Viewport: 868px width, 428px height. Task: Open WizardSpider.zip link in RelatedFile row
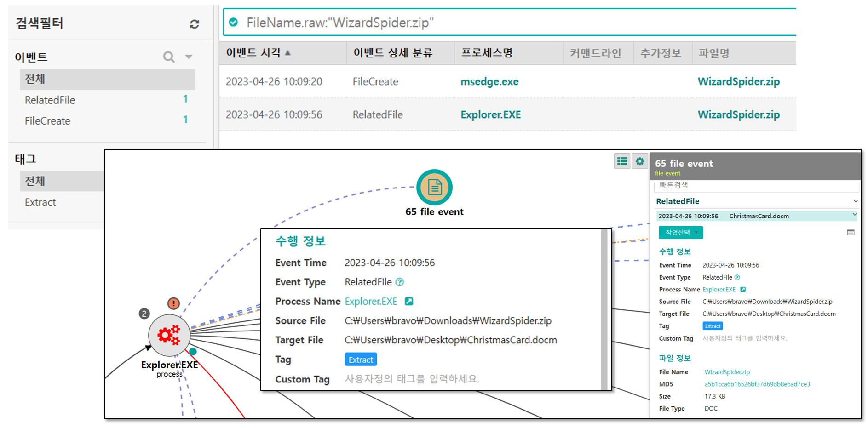739,114
